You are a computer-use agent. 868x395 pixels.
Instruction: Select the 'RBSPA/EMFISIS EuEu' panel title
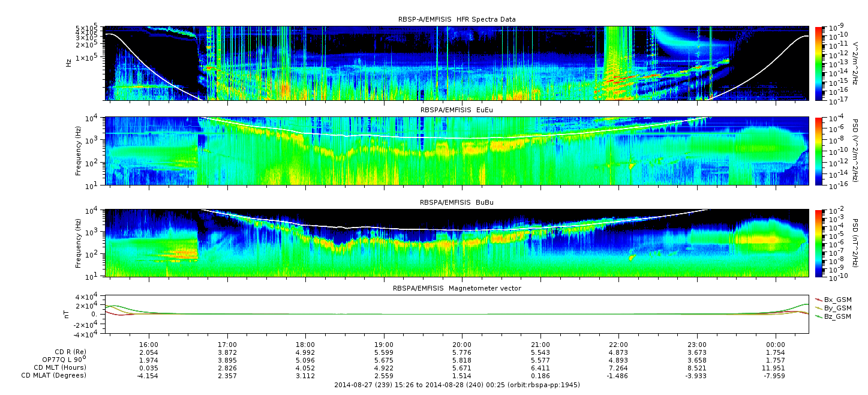click(456, 111)
